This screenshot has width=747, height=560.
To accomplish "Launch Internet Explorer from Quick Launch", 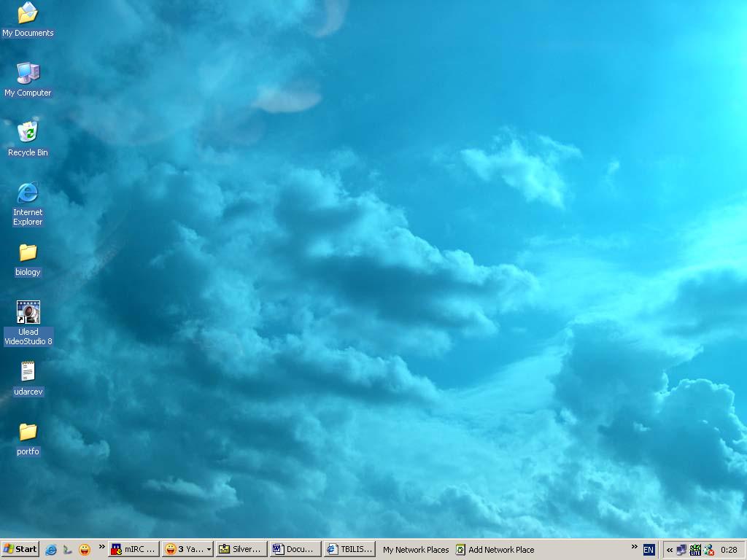I will (x=50, y=550).
